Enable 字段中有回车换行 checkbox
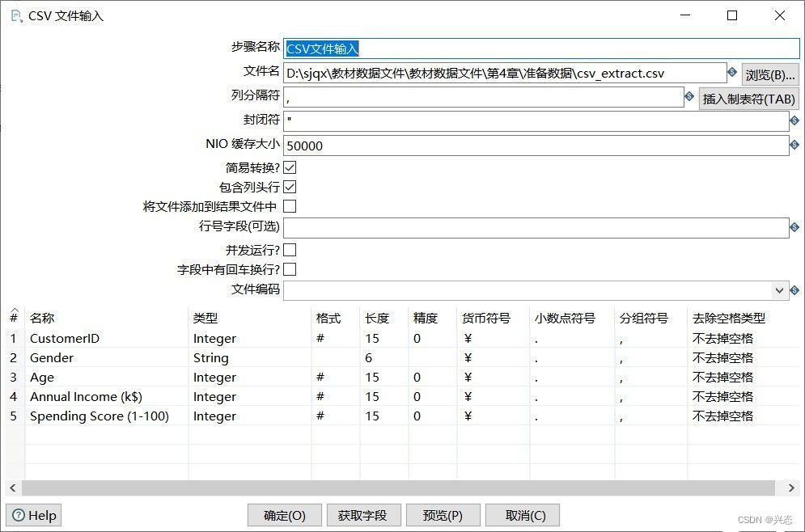Image resolution: width=805 pixels, height=532 pixels. point(290,269)
